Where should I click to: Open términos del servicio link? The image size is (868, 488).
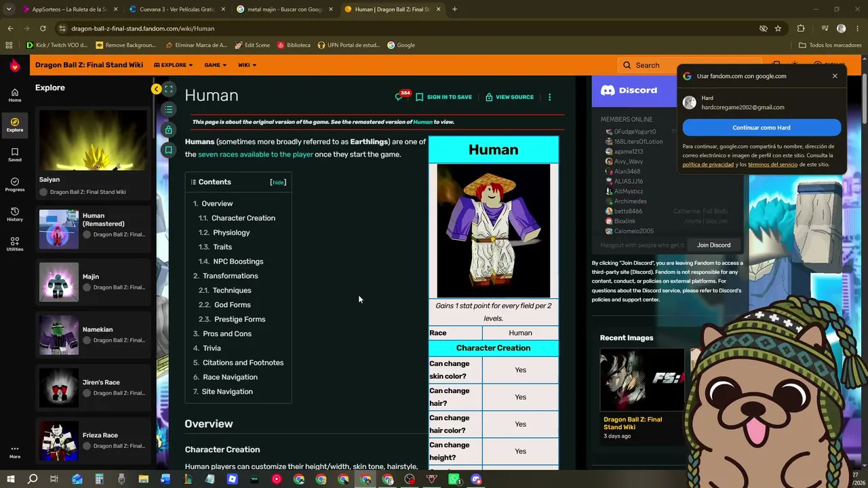click(x=772, y=165)
